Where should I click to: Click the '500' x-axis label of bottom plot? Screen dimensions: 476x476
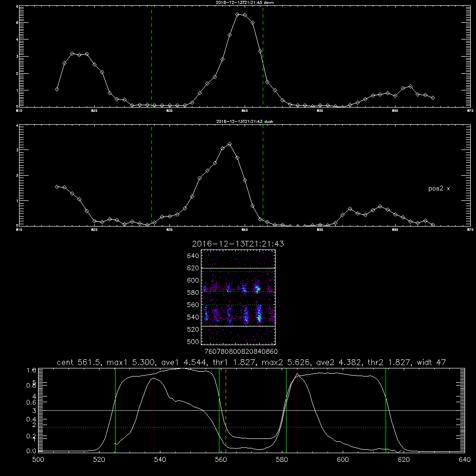pos(38,460)
